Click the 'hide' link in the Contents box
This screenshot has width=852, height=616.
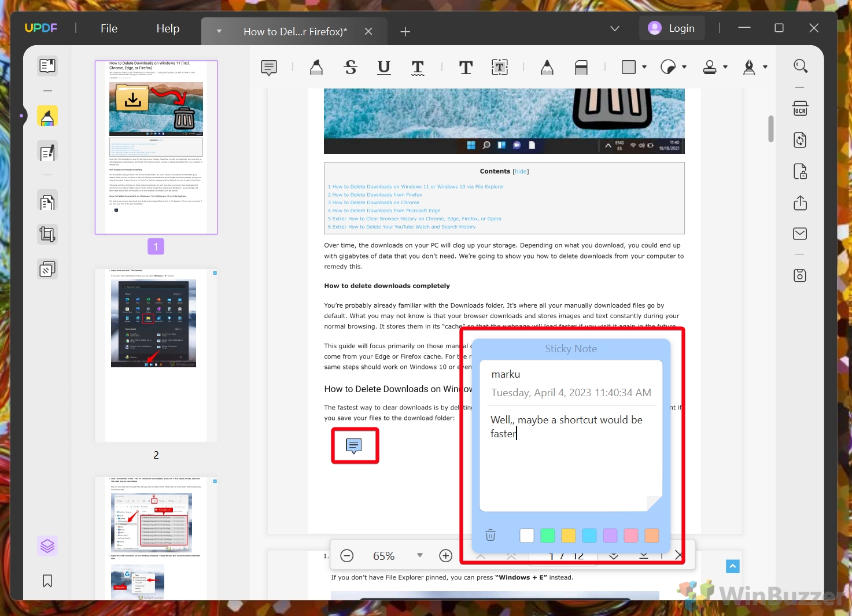(520, 171)
